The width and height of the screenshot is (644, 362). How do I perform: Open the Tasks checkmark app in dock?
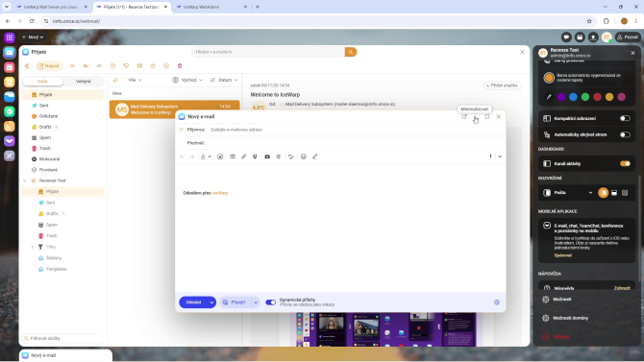click(x=9, y=111)
